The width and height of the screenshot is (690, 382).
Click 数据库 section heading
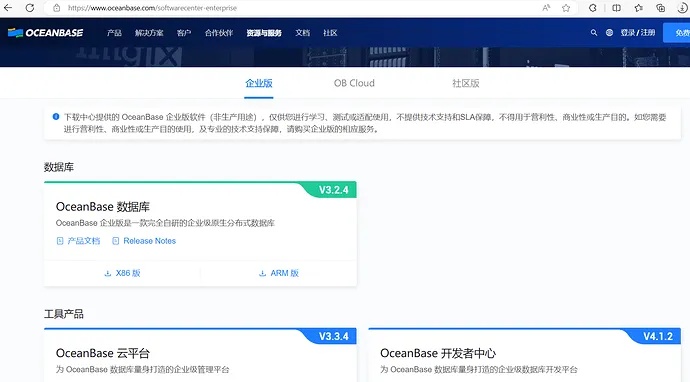[59, 167]
